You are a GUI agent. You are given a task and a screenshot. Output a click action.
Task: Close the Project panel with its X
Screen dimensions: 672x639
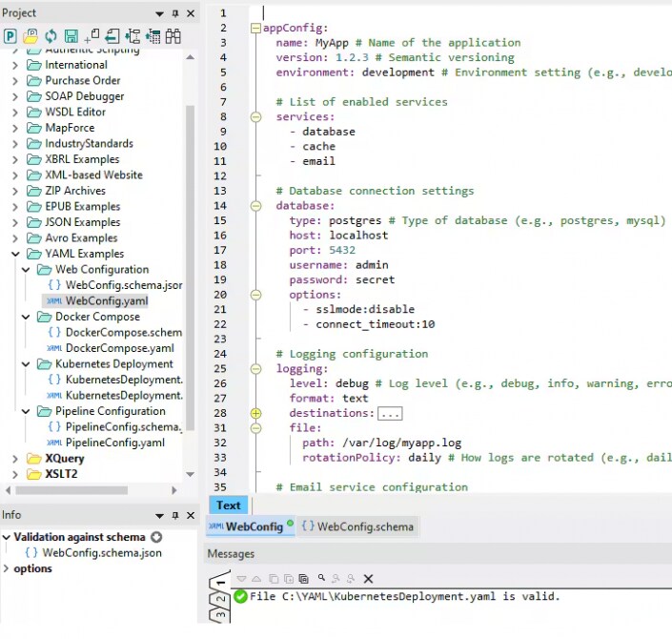tap(191, 13)
